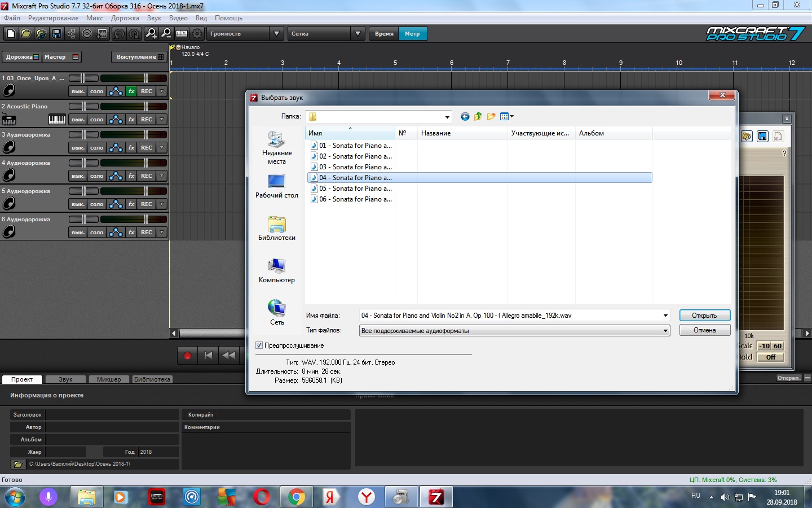
Task: Open track 2 options arrow next to REC
Action: (162, 119)
